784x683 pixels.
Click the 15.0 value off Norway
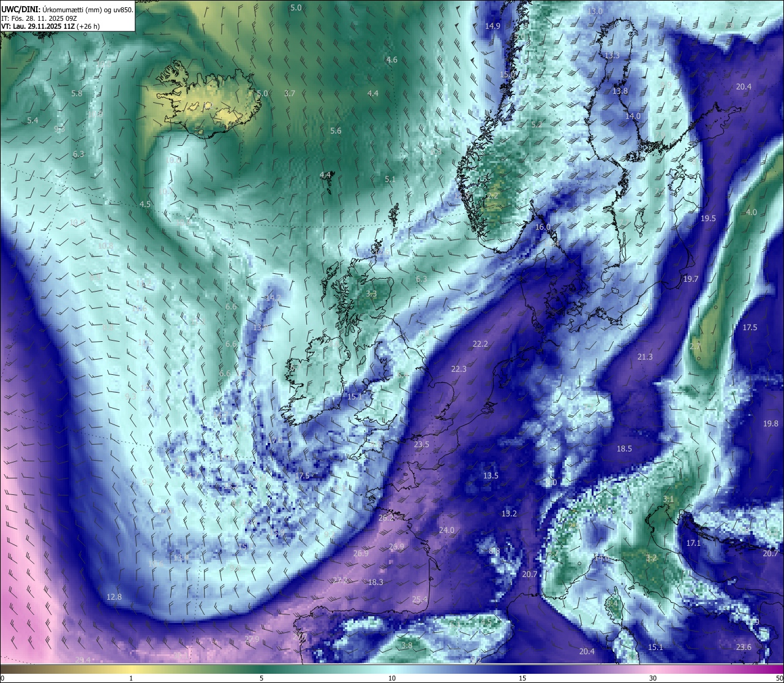pos(507,75)
